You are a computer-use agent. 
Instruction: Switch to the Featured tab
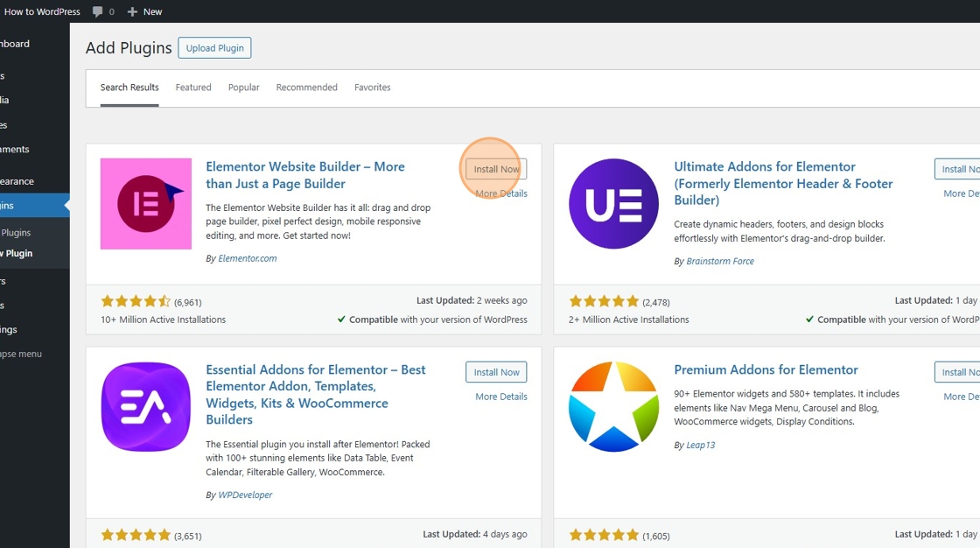pyautogui.click(x=193, y=88)
